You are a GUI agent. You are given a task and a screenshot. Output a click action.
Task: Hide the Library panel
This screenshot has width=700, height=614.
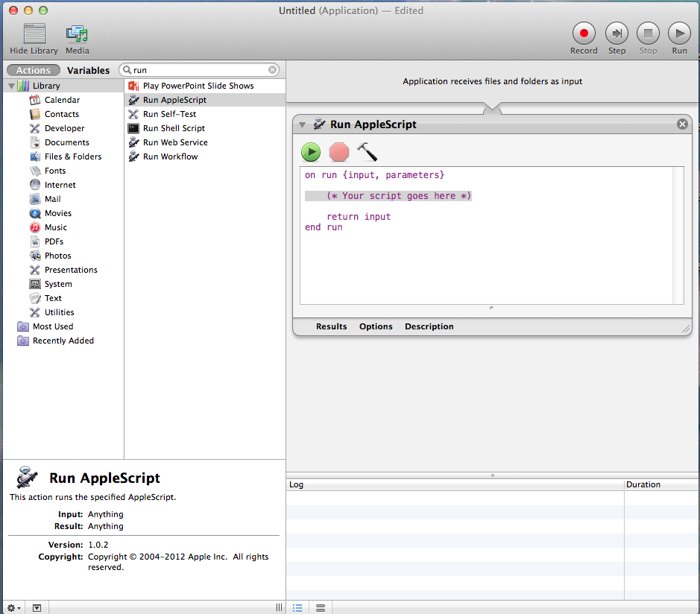click(x=34, y=34)
